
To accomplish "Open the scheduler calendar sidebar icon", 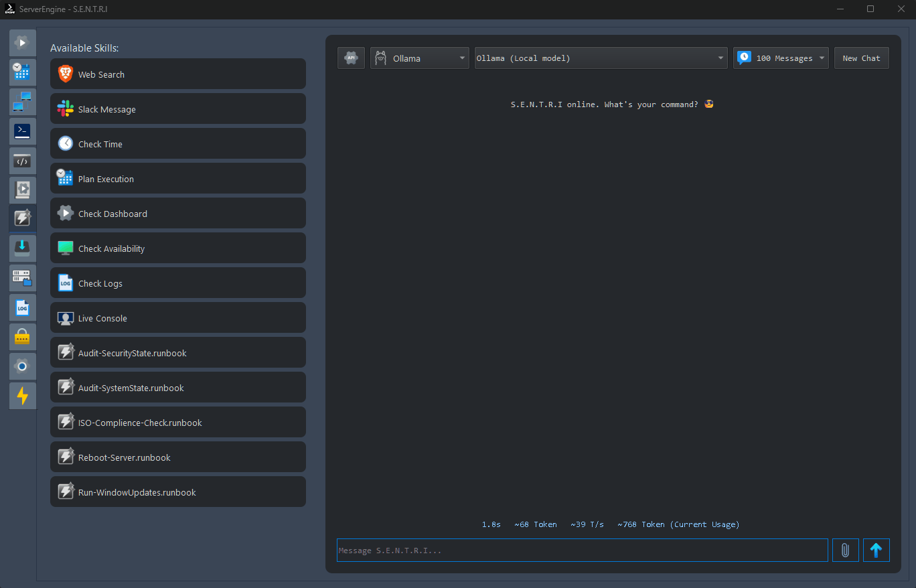I will [x=22, y=72].
